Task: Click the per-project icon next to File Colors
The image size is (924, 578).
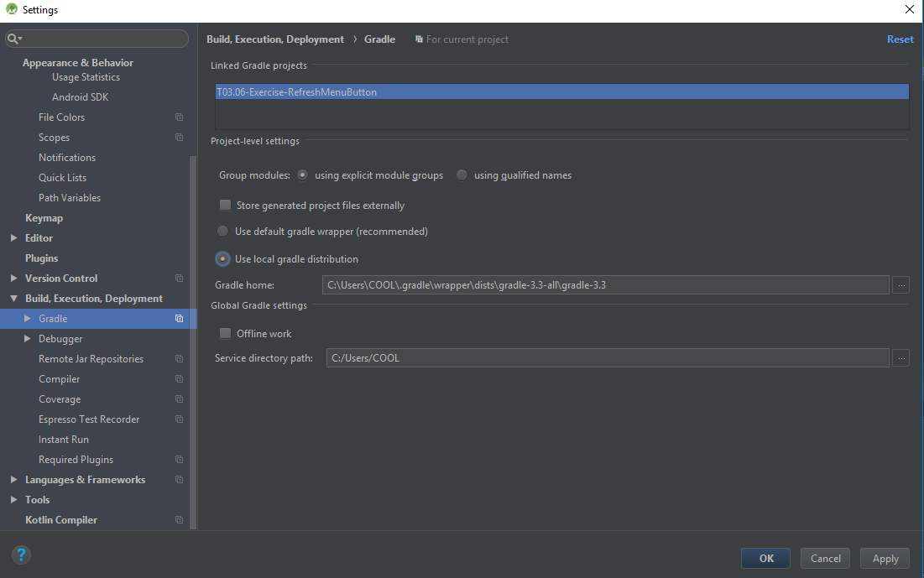Action: [178, 117]
